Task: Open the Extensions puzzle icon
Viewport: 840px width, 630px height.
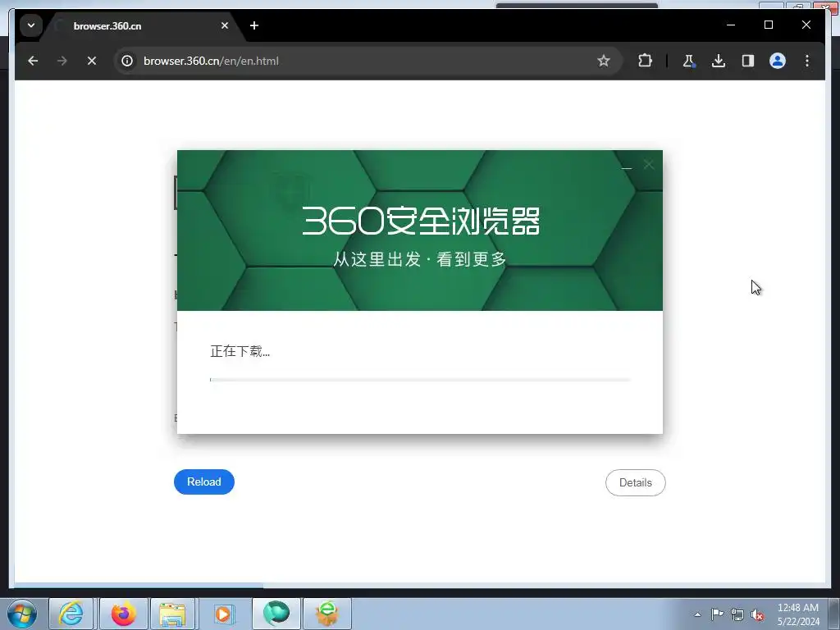Action: coord(645,61)
